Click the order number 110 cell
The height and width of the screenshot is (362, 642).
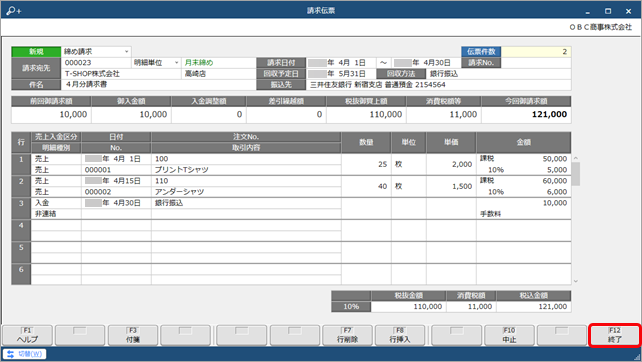coord(246,181)
